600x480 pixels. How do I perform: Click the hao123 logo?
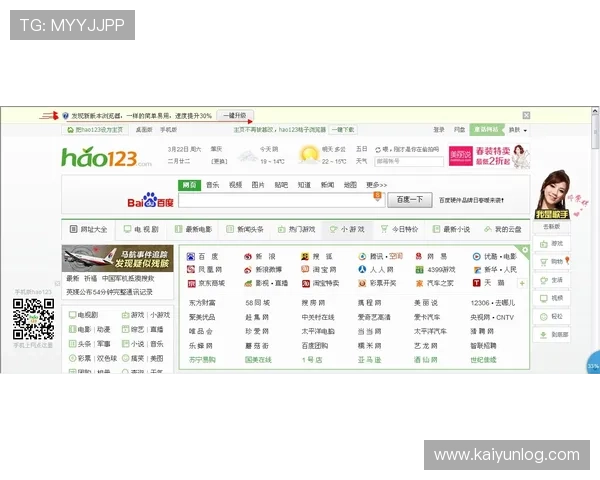(106, 157)
